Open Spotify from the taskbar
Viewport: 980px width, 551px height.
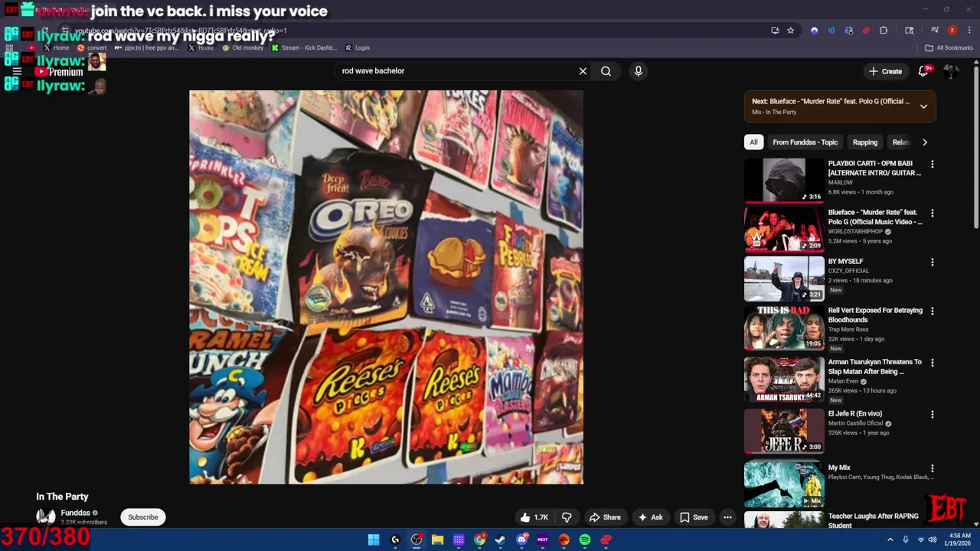[585, 540]
